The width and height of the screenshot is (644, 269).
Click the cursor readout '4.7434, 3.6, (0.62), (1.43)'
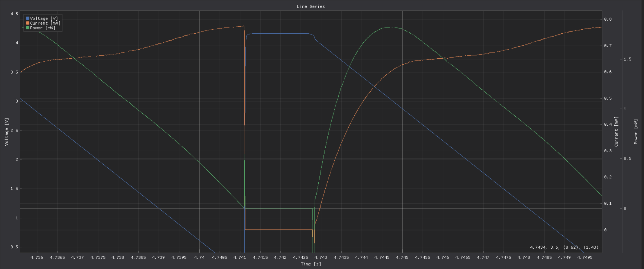click(x=564, y=247)
